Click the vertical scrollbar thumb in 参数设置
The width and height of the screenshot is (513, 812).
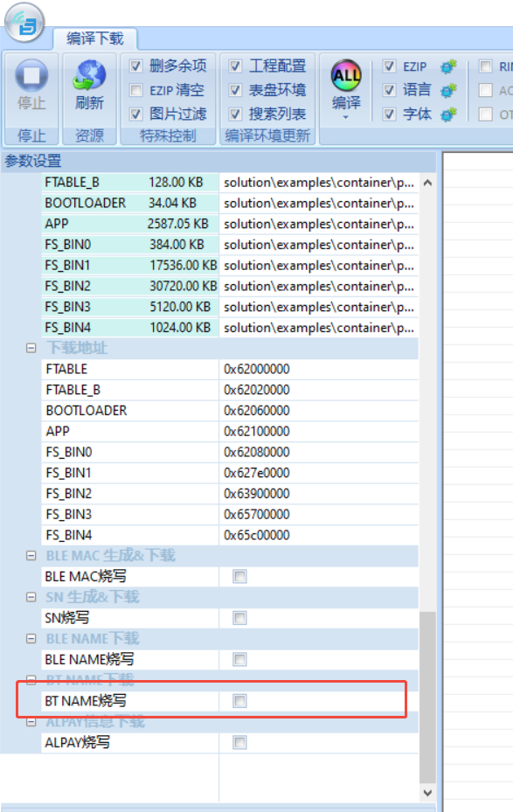pyautogui.click(x=427, y=697)
